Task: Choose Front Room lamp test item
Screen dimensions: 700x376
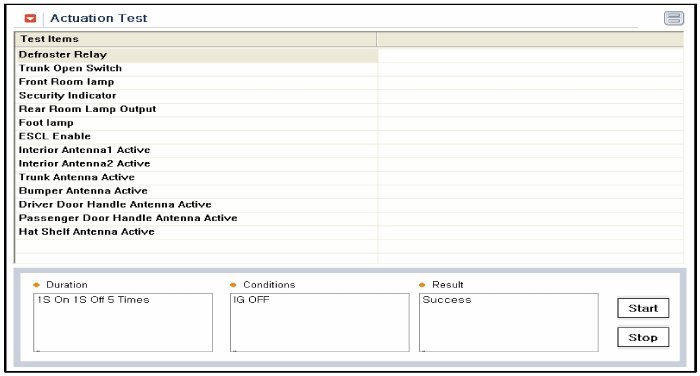Action: (x=196, y=82)
